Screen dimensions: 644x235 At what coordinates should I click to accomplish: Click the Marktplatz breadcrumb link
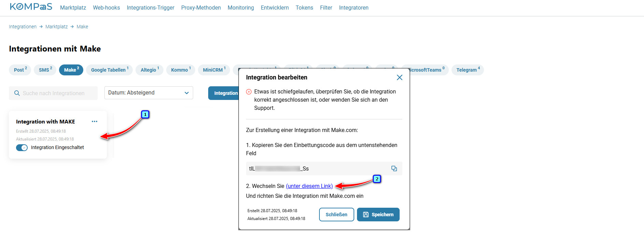(56, 27)
